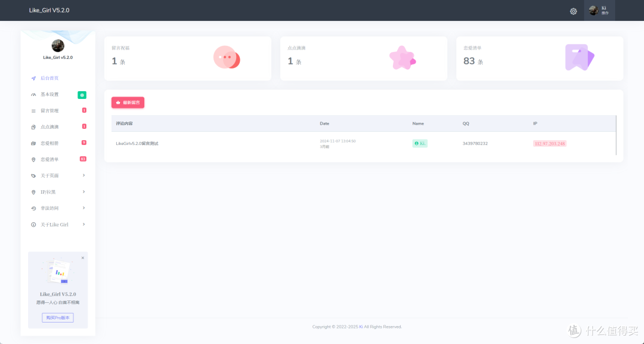Screen dimensions: 644x344
Task: Click the Ki link in footer copyright
Action: tap(361, 327)
